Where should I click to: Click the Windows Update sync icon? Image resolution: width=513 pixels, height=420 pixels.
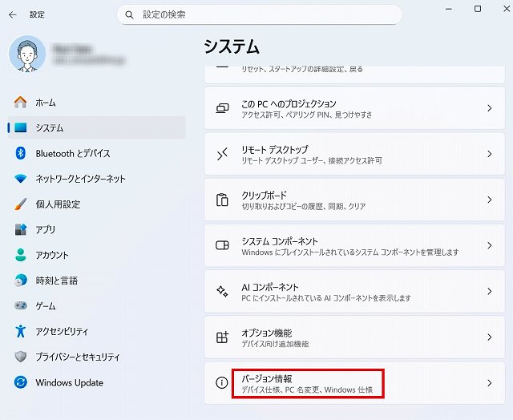click(x=21, y=382)
